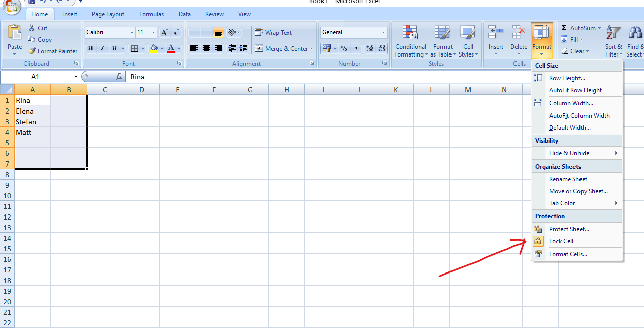Open Format as Table gallery
644x328 pixels.
point(443,41)
